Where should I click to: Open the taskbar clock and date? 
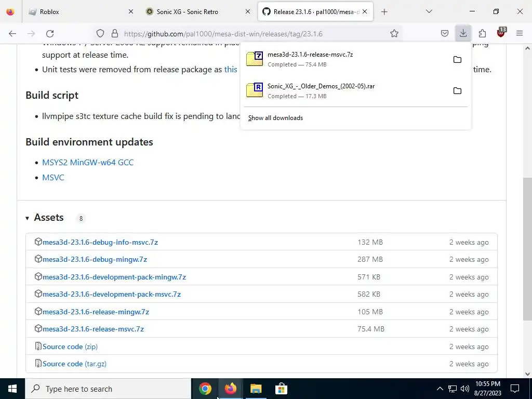click(x=487, y=389)
